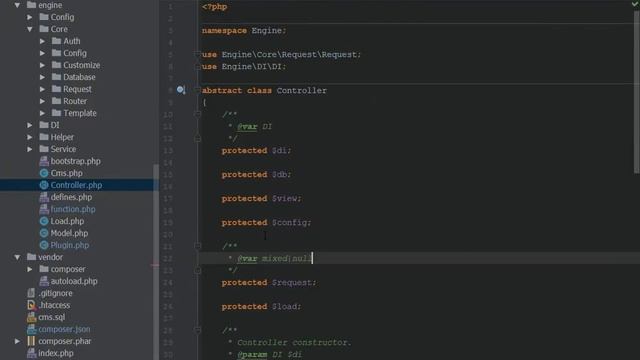Select the DI folder icon

(x=44, y=125)
